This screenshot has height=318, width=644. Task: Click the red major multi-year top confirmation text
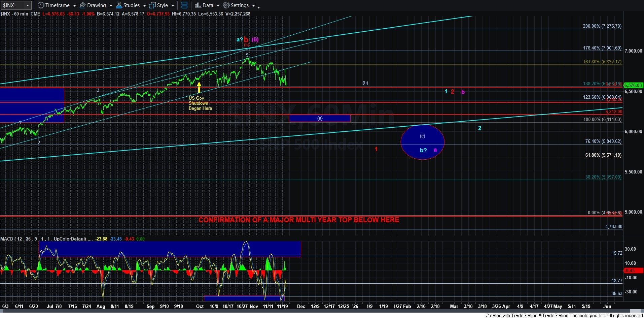pyautogui.click(x=298, y=220)
